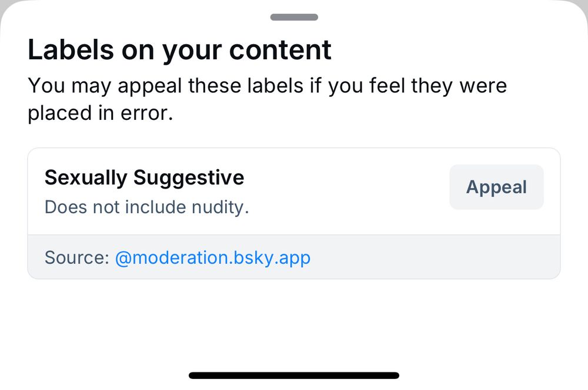588x390 pixels.
Task: Tap the "You may appeal these labels" line
Action: [267, 86]
